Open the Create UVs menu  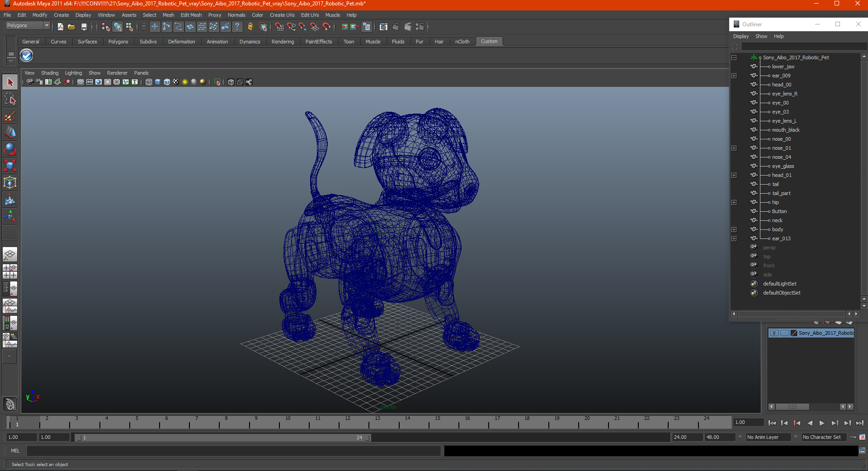[282, 15]
